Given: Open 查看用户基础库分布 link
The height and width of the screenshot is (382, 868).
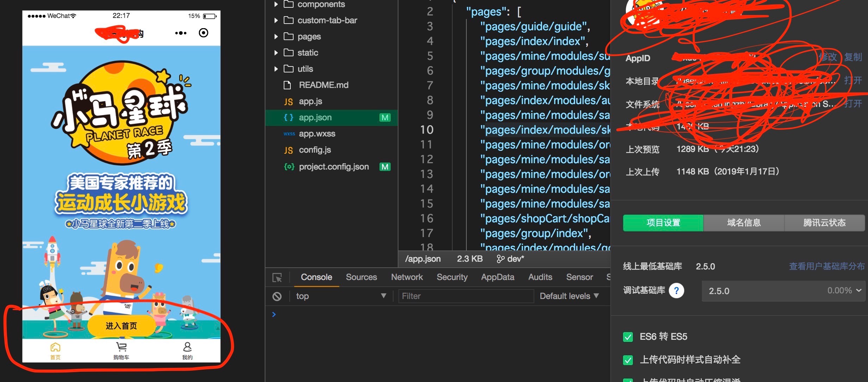Looking at the screenshot, I should pyautogui.click(x=827, y=267).
